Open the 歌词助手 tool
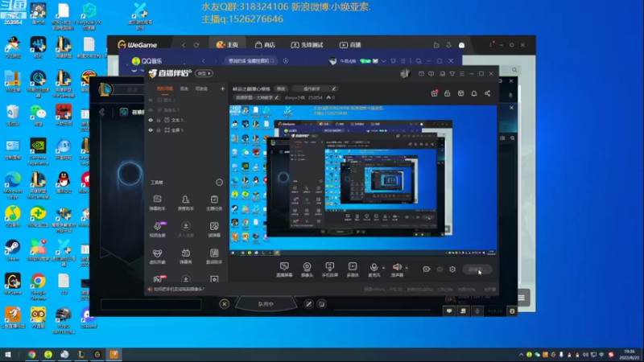The height and width of the screenshot is (362, 644). (x=214, y=256)
